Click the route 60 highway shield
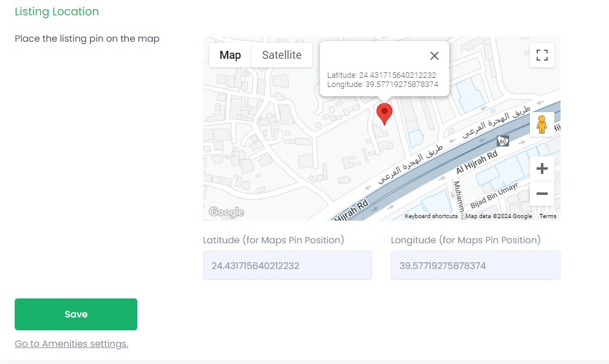 coord(502,142)
